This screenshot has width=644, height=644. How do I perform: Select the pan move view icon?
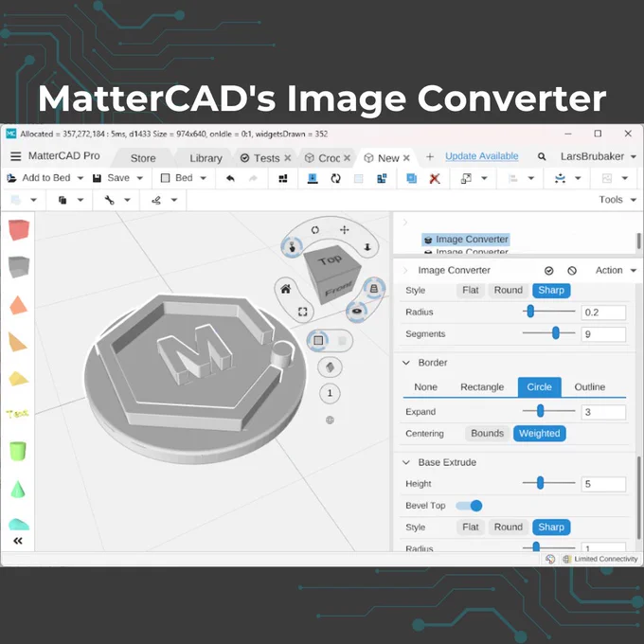[345, 229]
